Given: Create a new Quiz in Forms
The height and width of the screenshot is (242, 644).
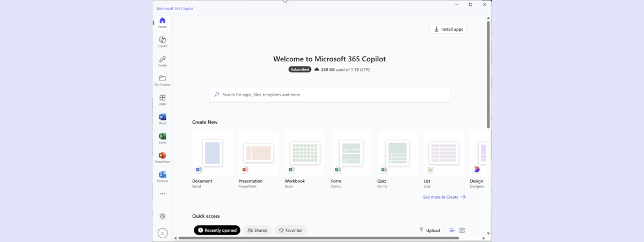Looking at the screenshot, I should click(397, 159).
